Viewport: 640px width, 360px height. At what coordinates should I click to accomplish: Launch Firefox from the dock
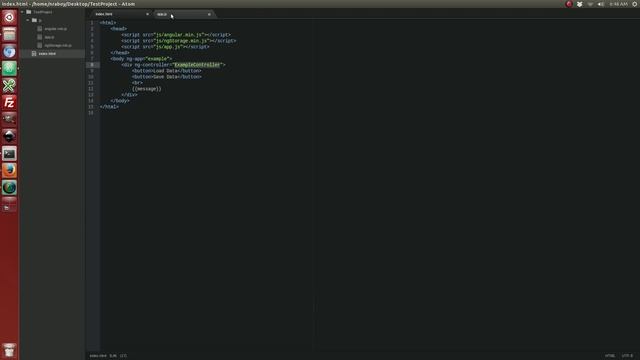(9, 171)
